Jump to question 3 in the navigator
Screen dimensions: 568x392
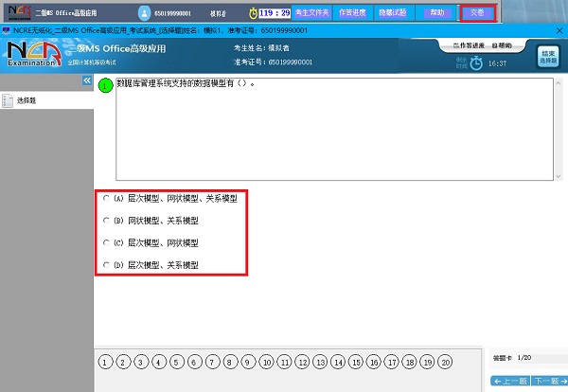[x=141, y=362]
